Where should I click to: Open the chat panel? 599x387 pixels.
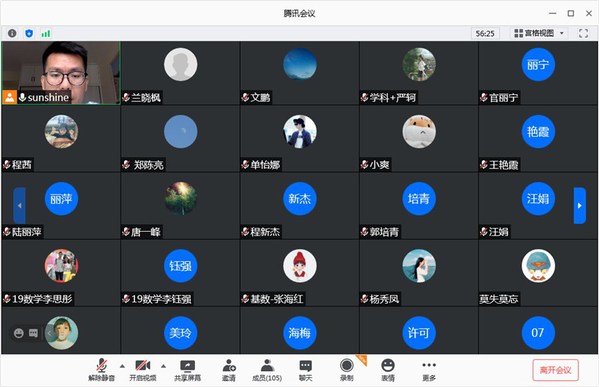click(306, 369)
